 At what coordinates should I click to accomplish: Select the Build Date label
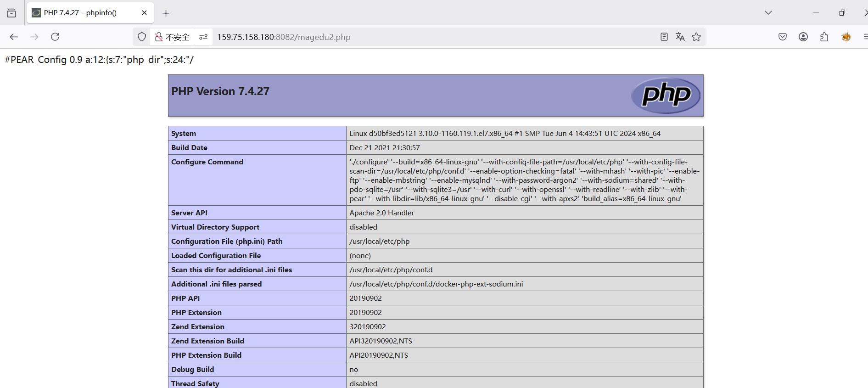pos(189,148)
